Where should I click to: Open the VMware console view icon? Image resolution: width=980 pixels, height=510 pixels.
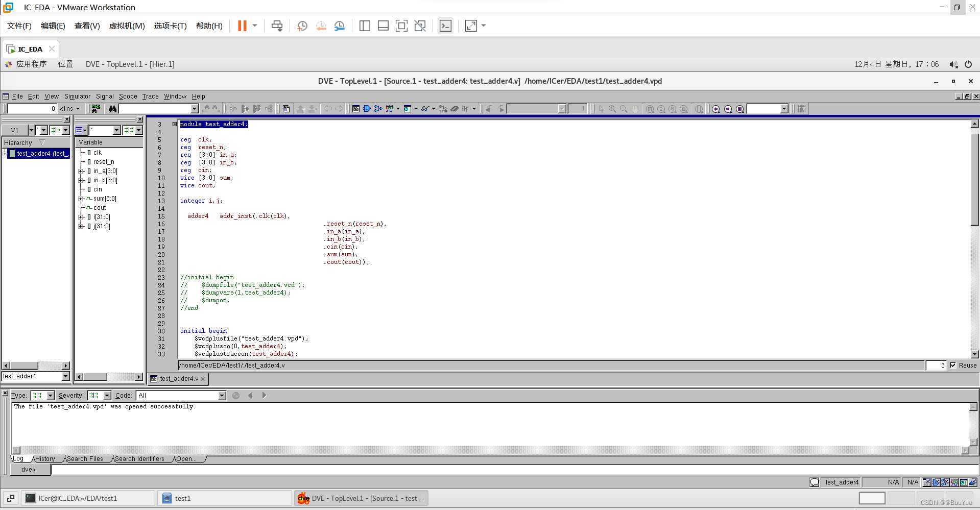(445, 26)
